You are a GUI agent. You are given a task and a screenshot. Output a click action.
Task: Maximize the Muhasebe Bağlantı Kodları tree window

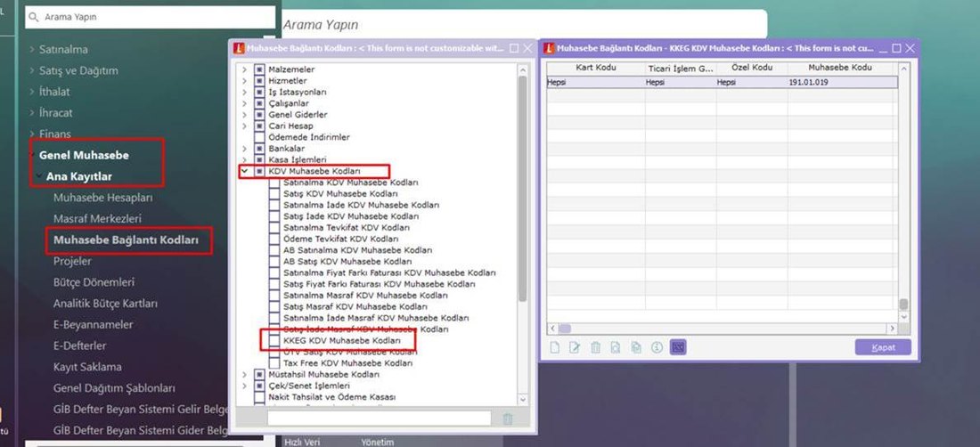(514, 48)
